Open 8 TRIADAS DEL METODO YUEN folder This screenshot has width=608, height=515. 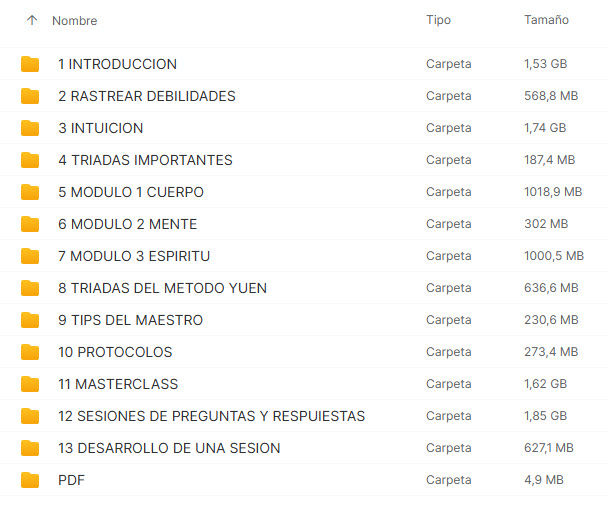pyautogui.click(x=162, y=288)
